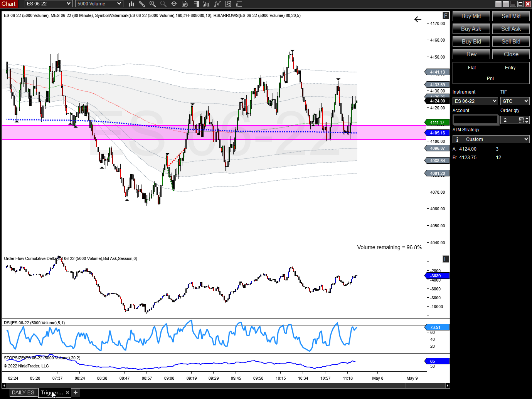The image size is (532, 399).
Task: Open the data series icon
Action: [207, 4]
